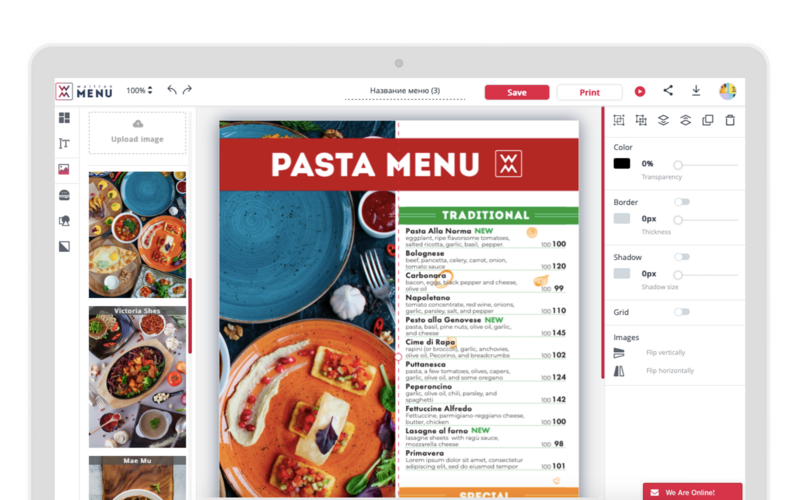Select the PASTA MENU title text

[375, 164]
